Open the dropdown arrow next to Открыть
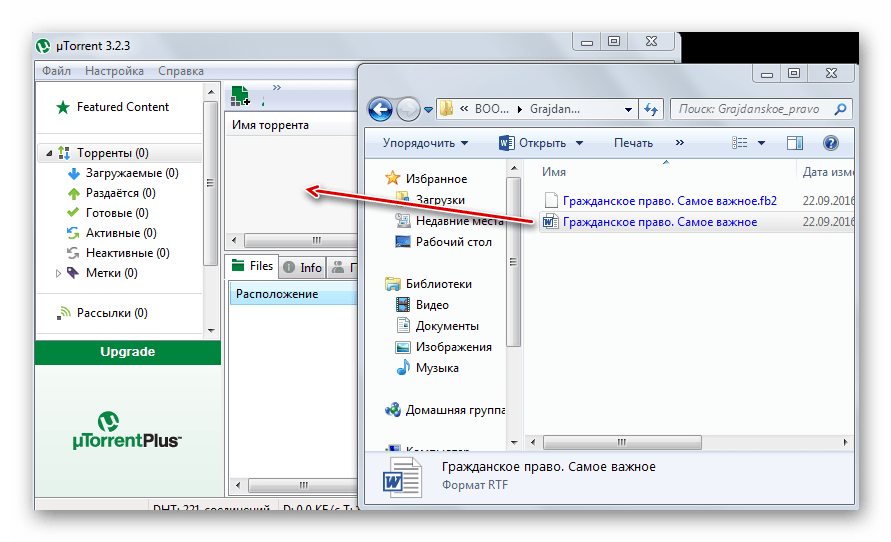 579,143
